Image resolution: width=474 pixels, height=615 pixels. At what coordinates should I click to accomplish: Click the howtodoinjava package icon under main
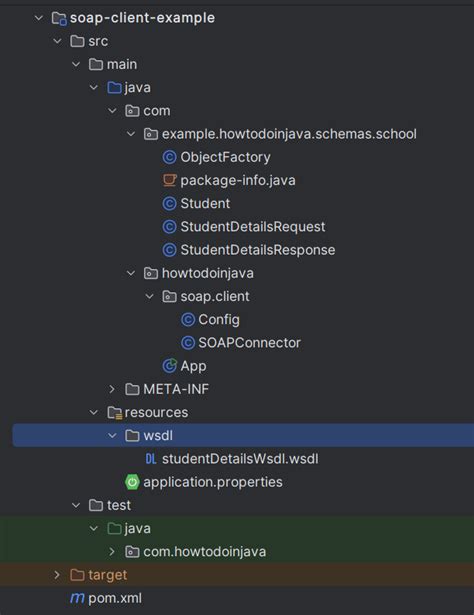coord(151,273)
